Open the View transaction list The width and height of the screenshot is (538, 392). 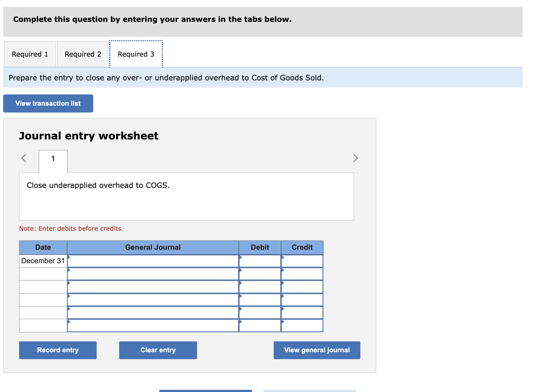(48, 103)
